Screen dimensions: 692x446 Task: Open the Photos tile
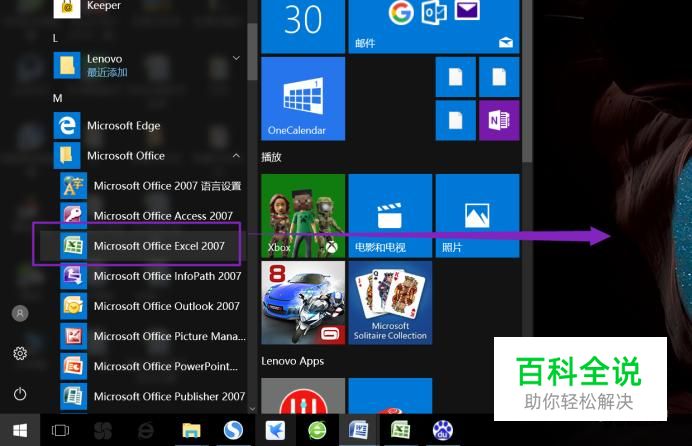pyautogui.click(x=478, y=216)
